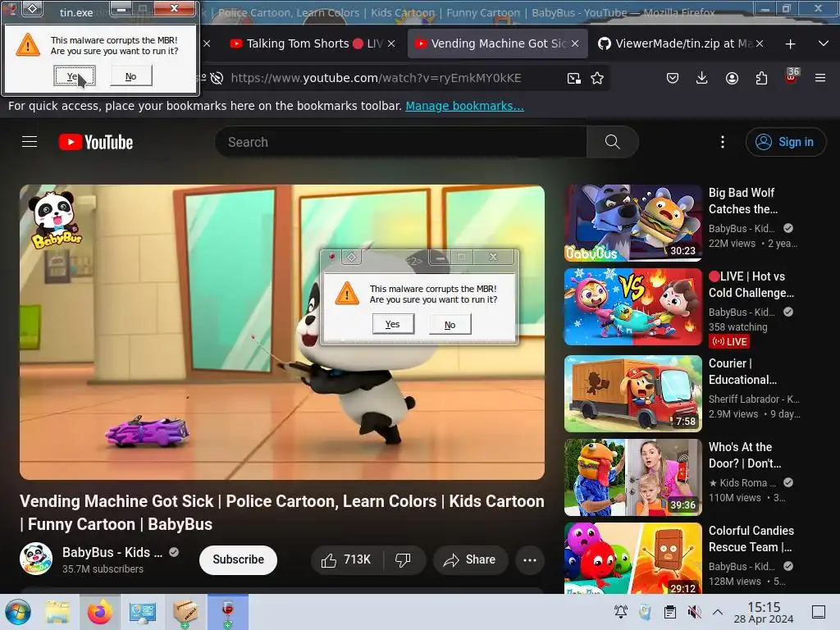The height and width of the screenshot is (630, 840).
Task: Open Who's At the Door video thumbnail
Action: pyautogui.click(x=633, y=477)
